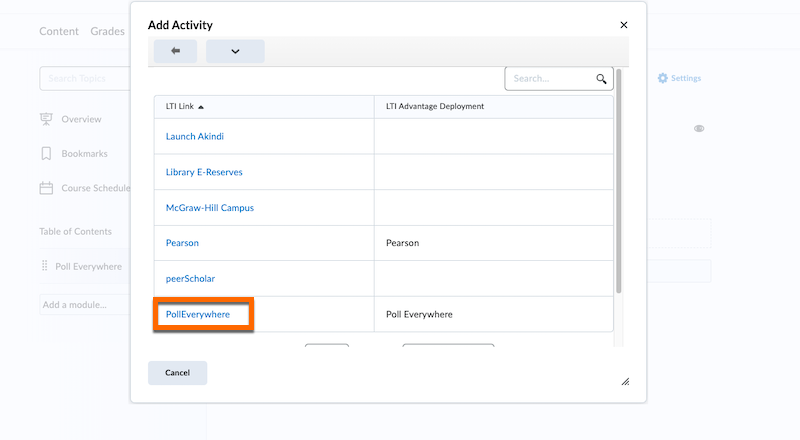This screenshot has height=440, width=800.
Task: Click the dialog vertical scrollbar
Action: click(x=618, y=181)
